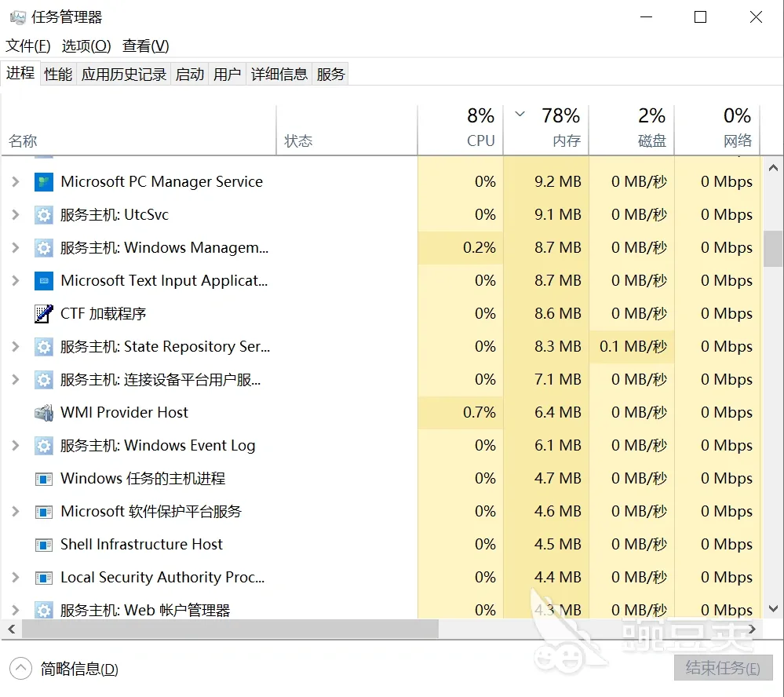
Task: Open the 详细信息 tab
Action: click(279, 74)
